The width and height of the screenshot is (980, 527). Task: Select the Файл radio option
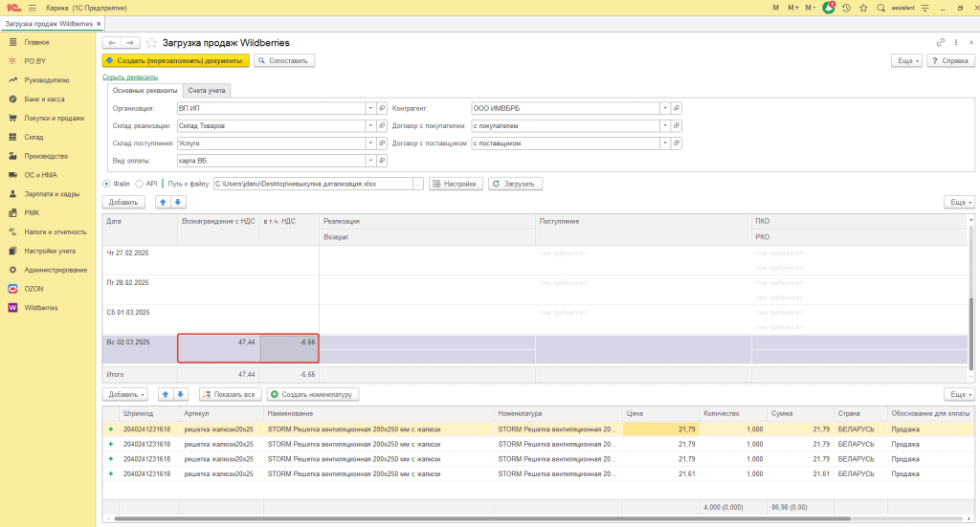coord(106,185)
